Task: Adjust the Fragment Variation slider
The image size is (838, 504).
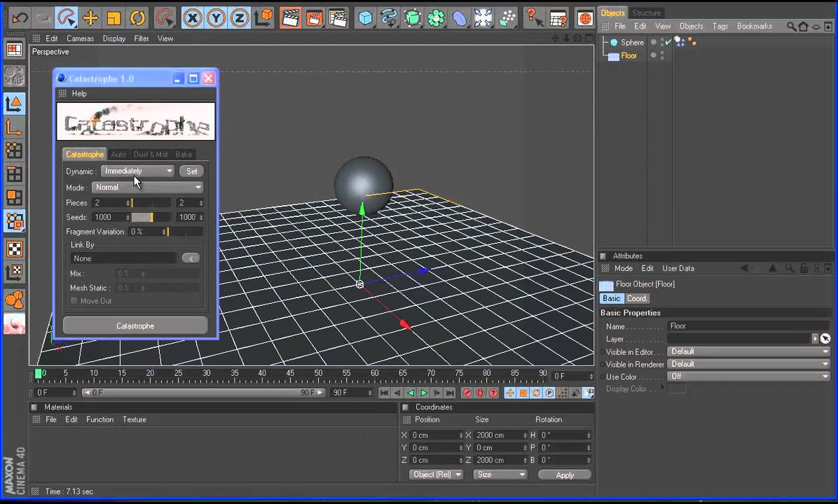Action: coord(185,232)
